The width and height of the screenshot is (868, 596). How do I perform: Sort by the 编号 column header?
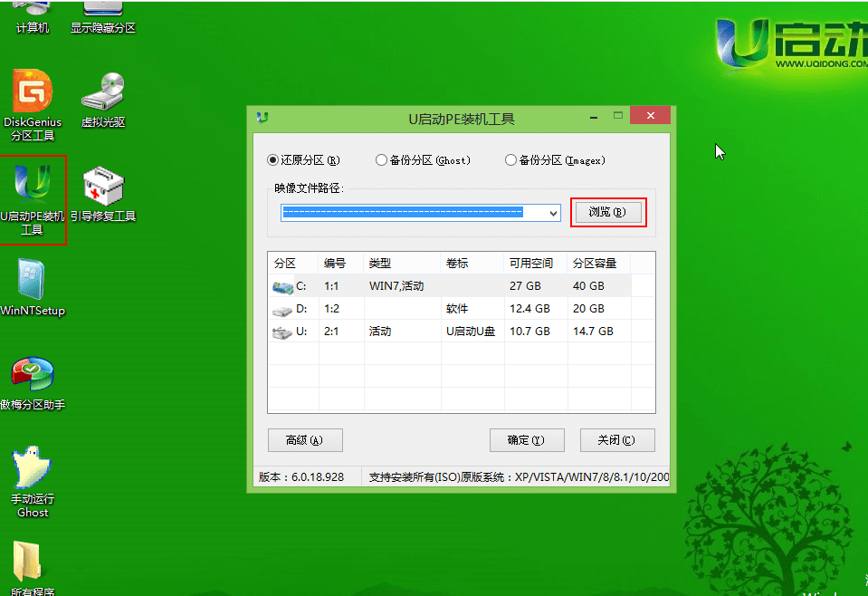341,263
